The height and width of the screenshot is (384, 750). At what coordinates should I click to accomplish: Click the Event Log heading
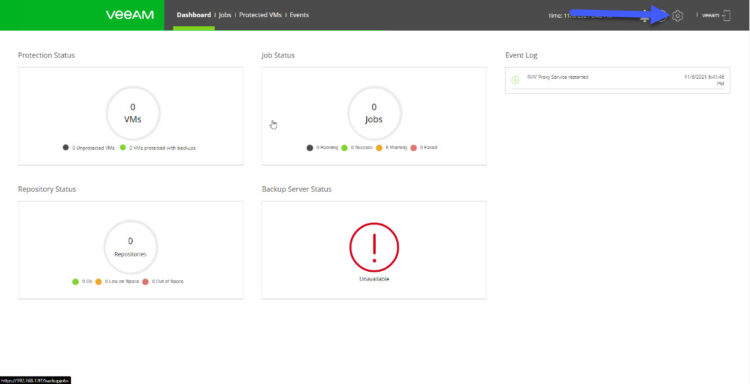pos(521,55)
